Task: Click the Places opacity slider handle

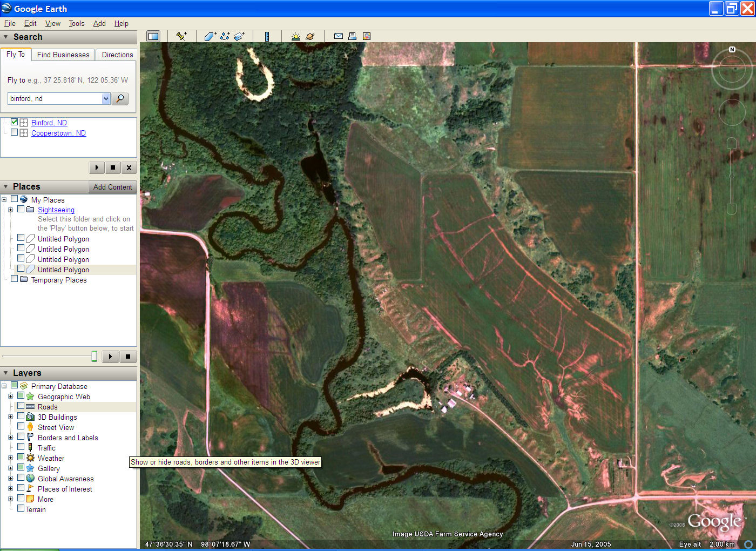Action: 94,356
